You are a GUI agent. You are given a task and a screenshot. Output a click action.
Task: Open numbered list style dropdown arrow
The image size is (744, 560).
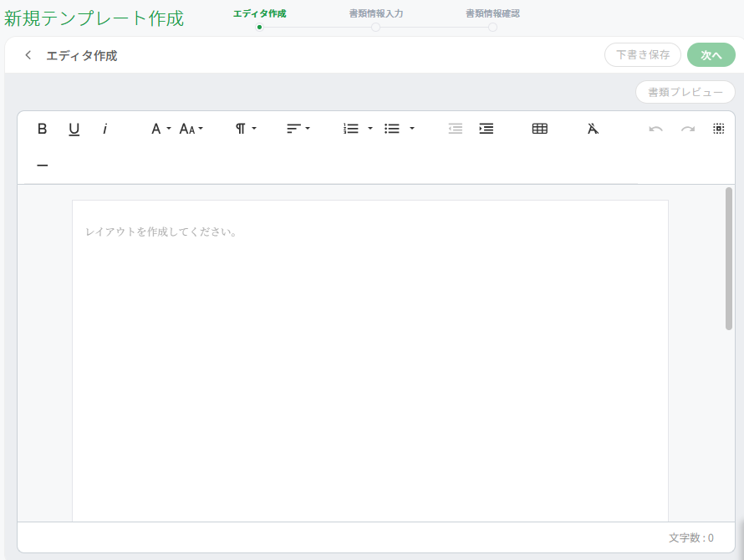coord(370,129)
